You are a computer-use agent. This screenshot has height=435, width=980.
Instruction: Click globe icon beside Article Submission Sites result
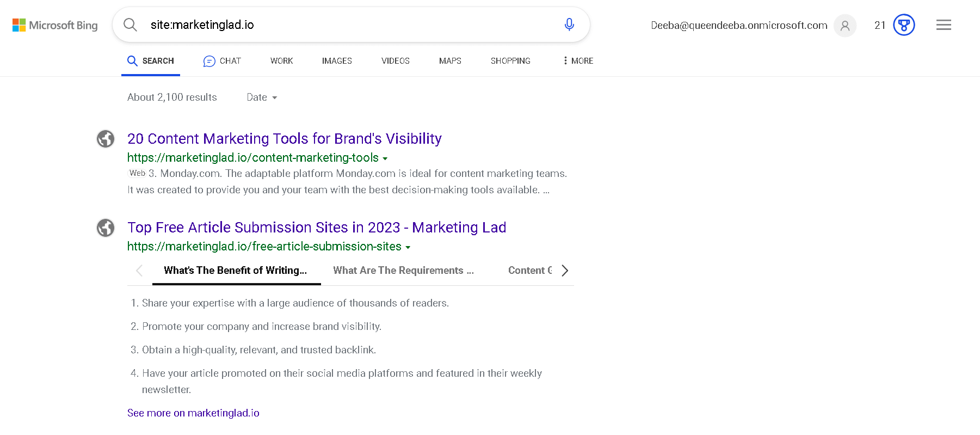[x=106, y=228]
